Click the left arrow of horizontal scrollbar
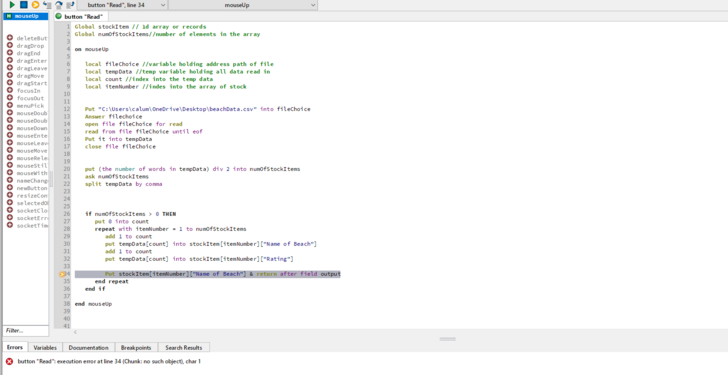728x375 pixels. pyautogui.click(x=75, y=331)
